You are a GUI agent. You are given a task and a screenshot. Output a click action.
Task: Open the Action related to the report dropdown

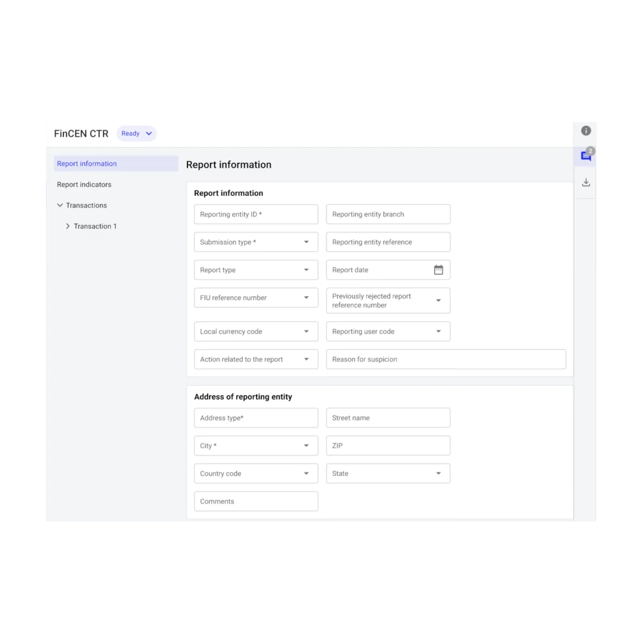coord(306,359)
